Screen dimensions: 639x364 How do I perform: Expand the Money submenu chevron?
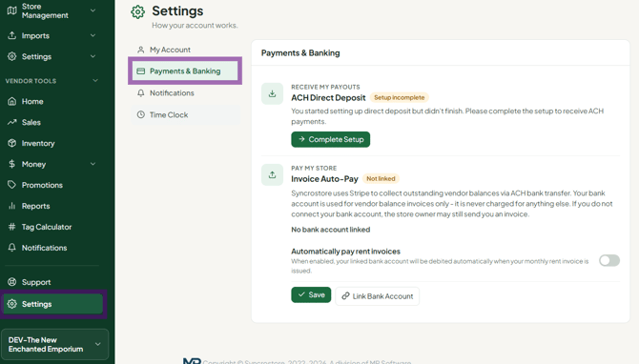point(93,164)
